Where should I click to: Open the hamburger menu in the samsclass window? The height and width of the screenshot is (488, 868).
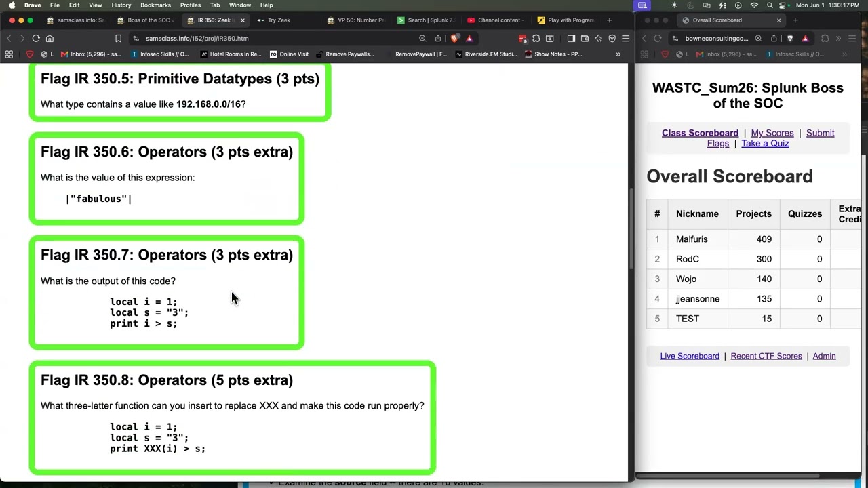(x=625, y=39)
